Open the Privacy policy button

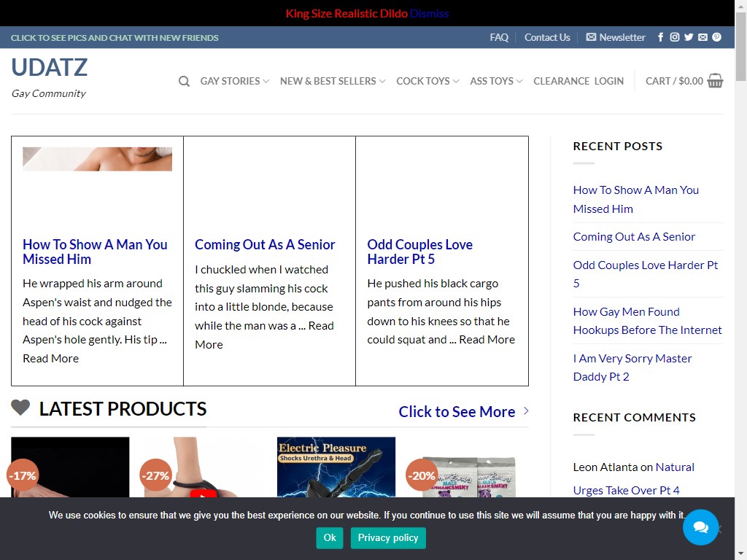388,537
